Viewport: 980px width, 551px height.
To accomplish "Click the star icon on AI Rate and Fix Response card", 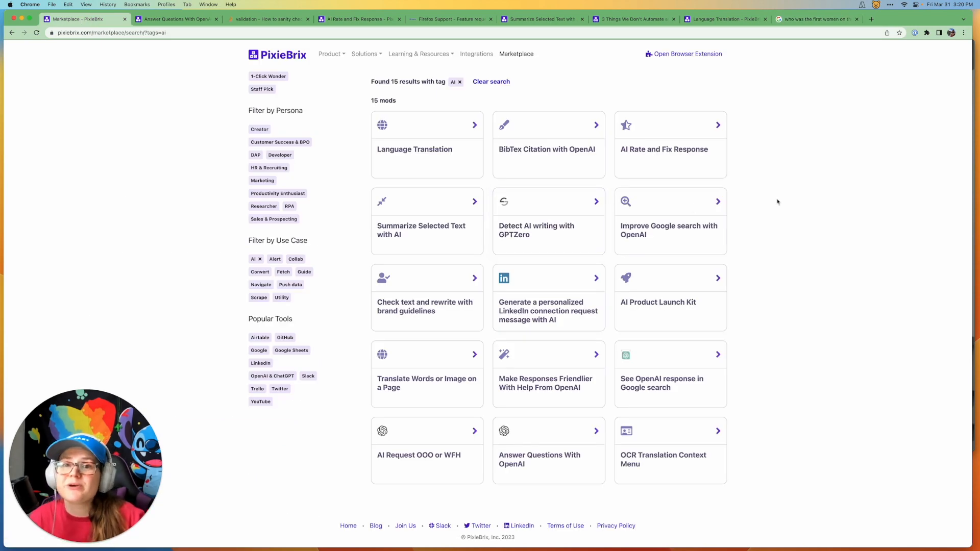I will (x=626, y=125).
